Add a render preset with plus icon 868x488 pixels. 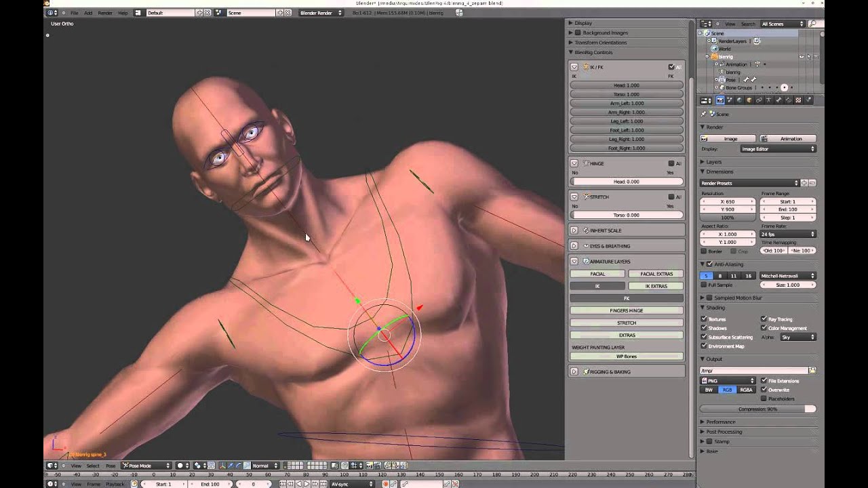(x=804, y=183)
